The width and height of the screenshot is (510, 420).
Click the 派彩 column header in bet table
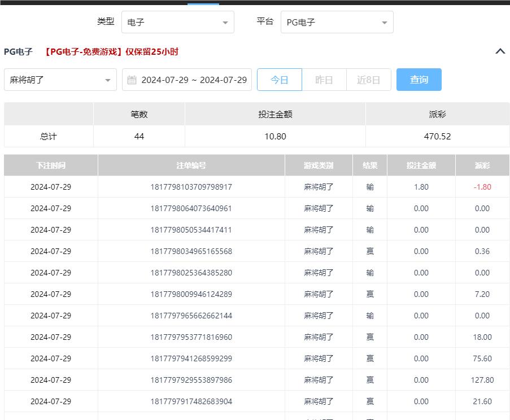[482, 165]
